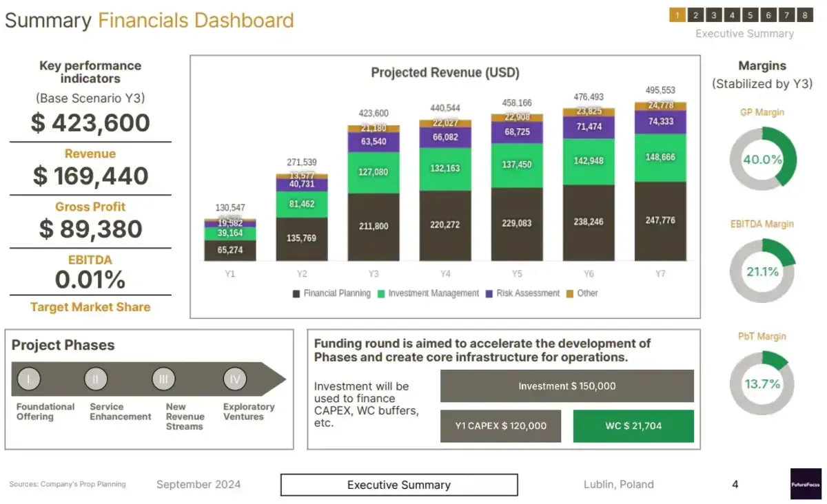The image size is (827, 504).
Task: Click Risk Assessment legend swatch
Action: [490, 293]
